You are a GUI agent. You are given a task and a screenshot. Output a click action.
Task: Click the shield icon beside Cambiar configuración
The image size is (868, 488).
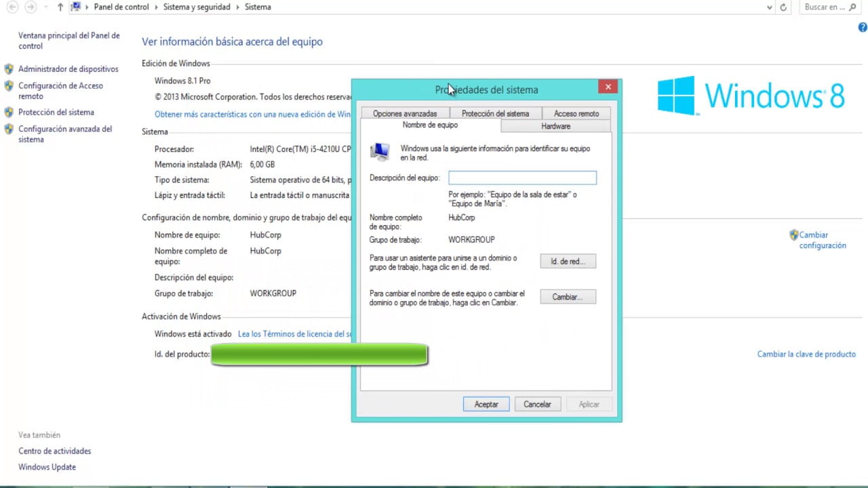(794, 235)
